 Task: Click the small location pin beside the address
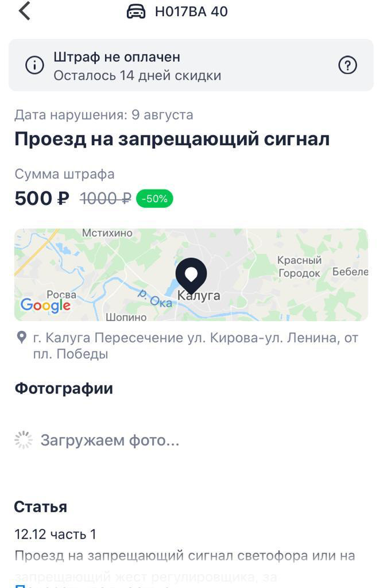[x=22, y=338]
